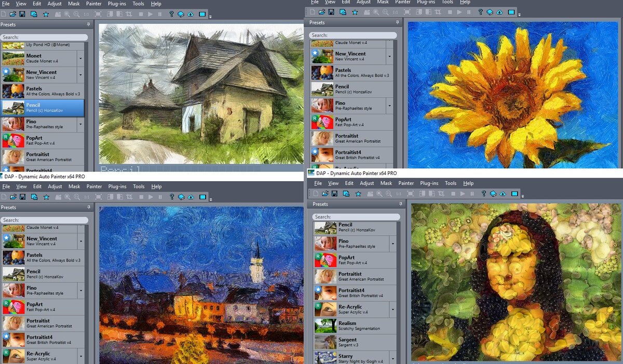Click Search field in top-left window
Viewport: 623px width, 364px height.
(x=44, y=37)
